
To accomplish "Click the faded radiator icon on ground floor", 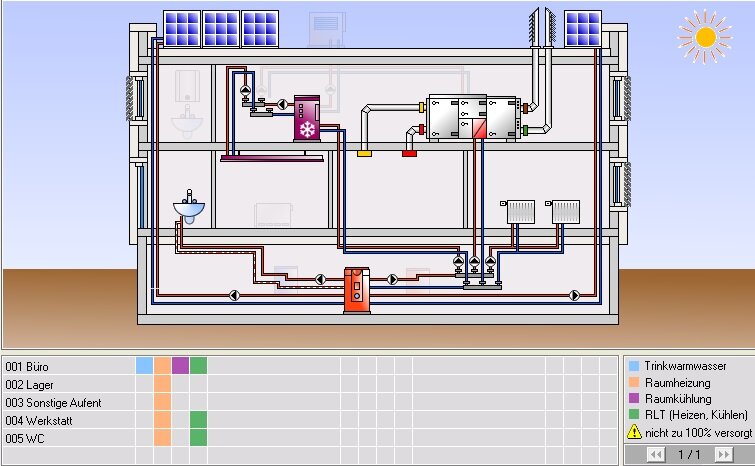I will [x=273, y=215].
